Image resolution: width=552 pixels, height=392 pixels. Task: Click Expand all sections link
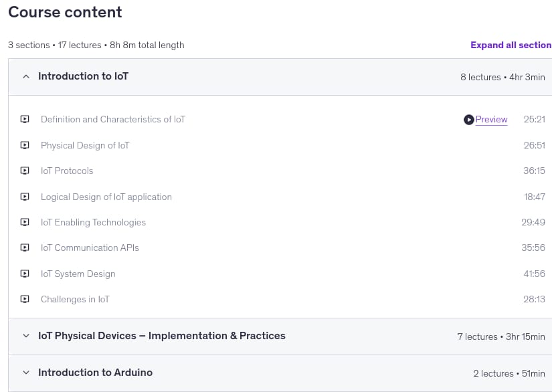pyautogui.click(x=511, y=45)
